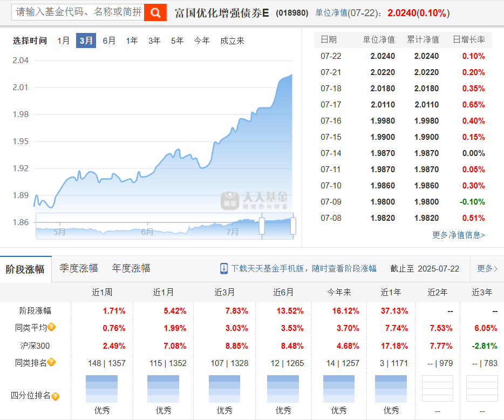Click the 07-16 date row
Viewport: 504px width, 420px height.
coord(403,120)
